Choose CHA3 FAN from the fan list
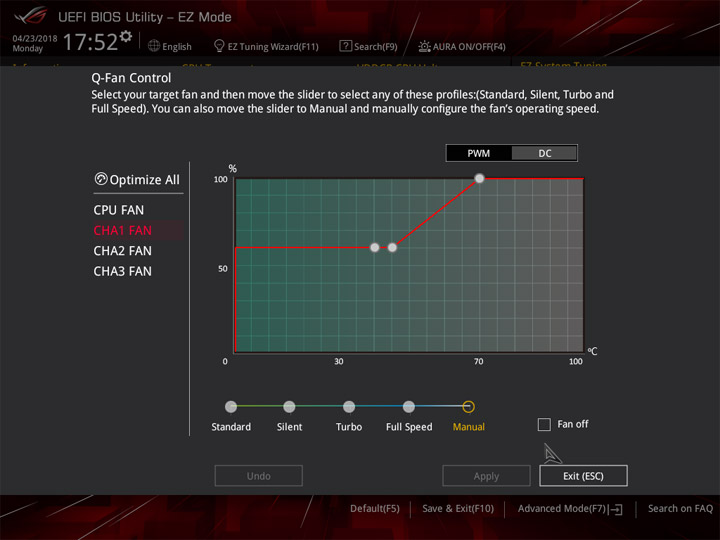 (123, 271)
